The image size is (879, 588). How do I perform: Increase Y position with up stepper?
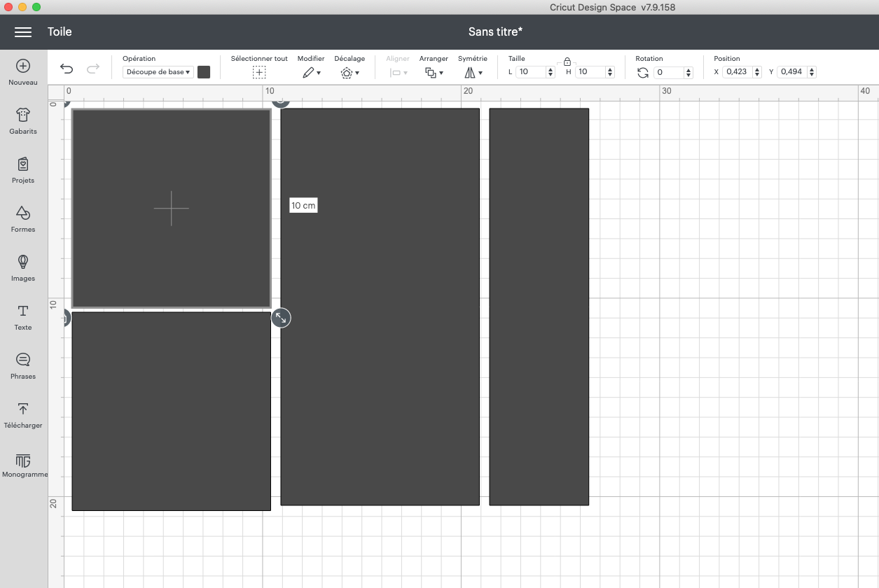tap(811, 69)
